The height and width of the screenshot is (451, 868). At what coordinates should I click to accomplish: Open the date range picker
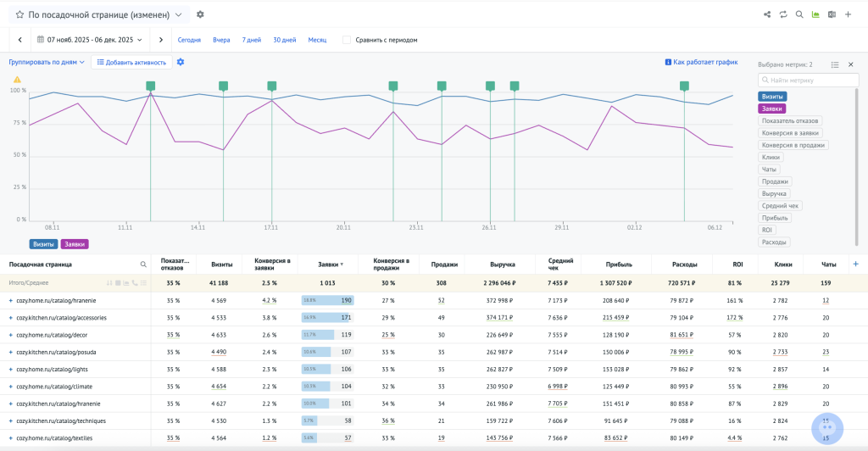coord(90,40)
